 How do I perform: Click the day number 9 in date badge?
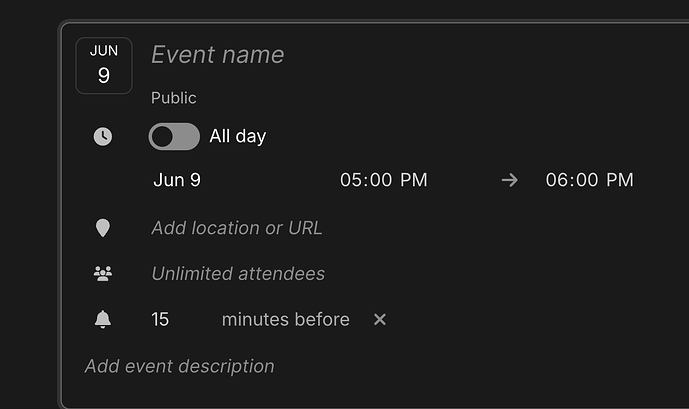(x=104, y=76)
